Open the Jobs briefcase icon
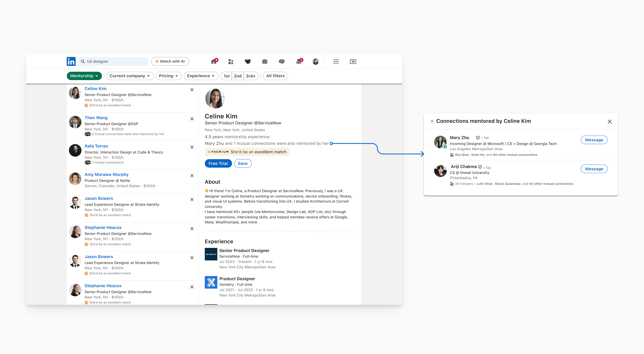Viewport: 644px width, 354px height. [x=265, y=61]
